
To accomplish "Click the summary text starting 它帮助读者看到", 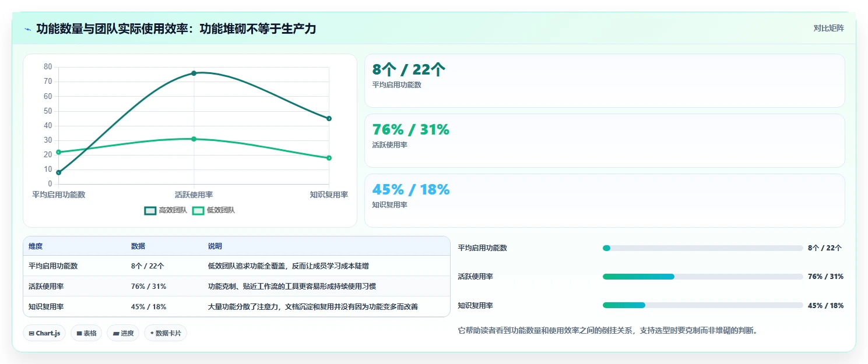I will pyautogui.click(x=607, y=330).
